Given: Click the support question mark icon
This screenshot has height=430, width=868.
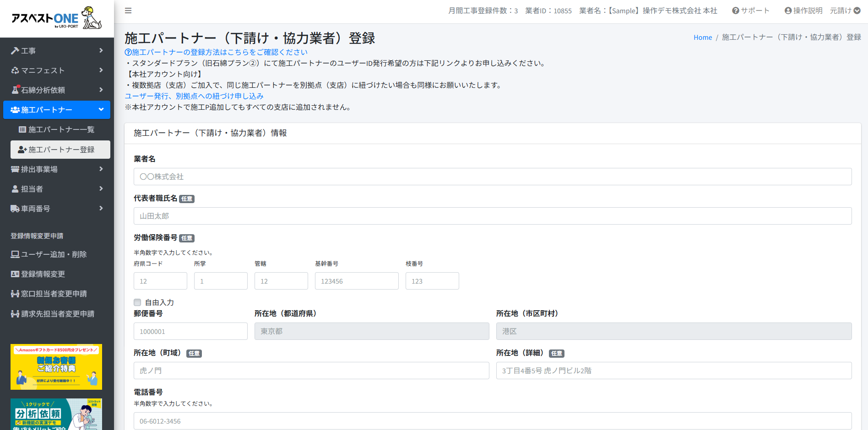Looking at the screenshot, I should point(735,11).
